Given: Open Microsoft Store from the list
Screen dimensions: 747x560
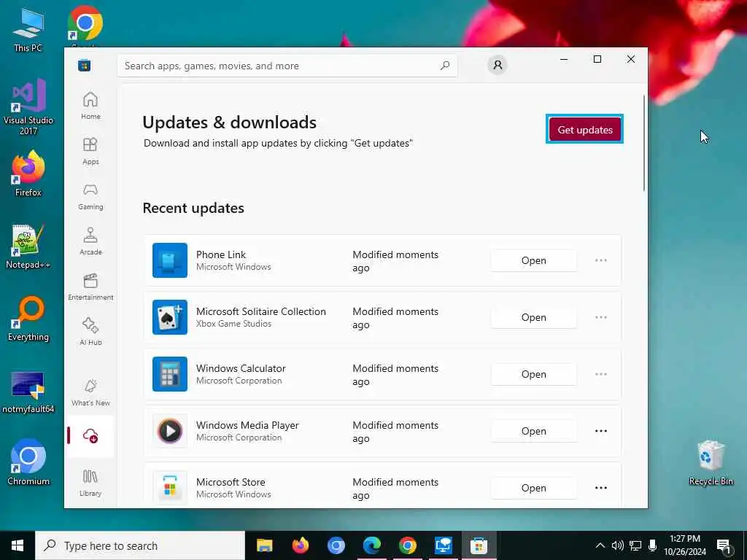Looking at the screenshot, I should tap(533, 488).
